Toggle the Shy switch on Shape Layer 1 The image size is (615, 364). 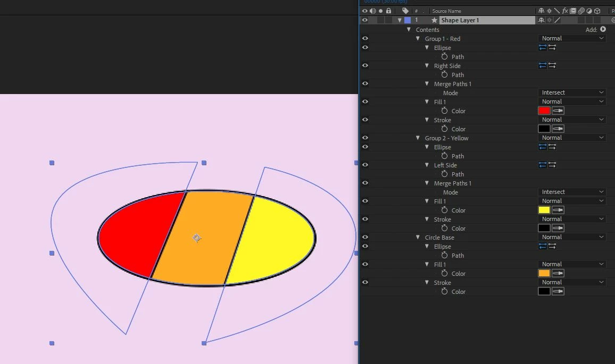click(541, 20)
